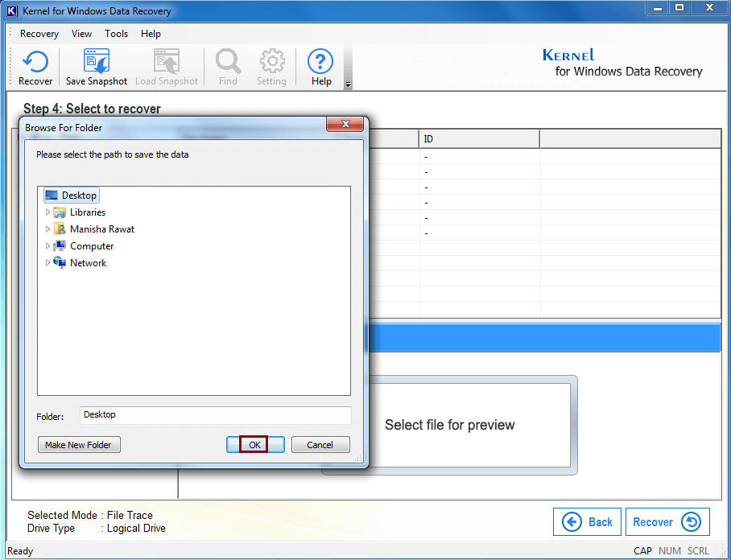Click the Manisha Rawat user folder icon
The height and width of the screenshot is (560, 731).
tap(60, 229)
